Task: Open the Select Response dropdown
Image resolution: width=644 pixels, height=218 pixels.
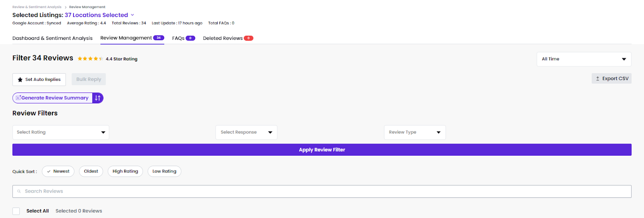Action: 246,132
